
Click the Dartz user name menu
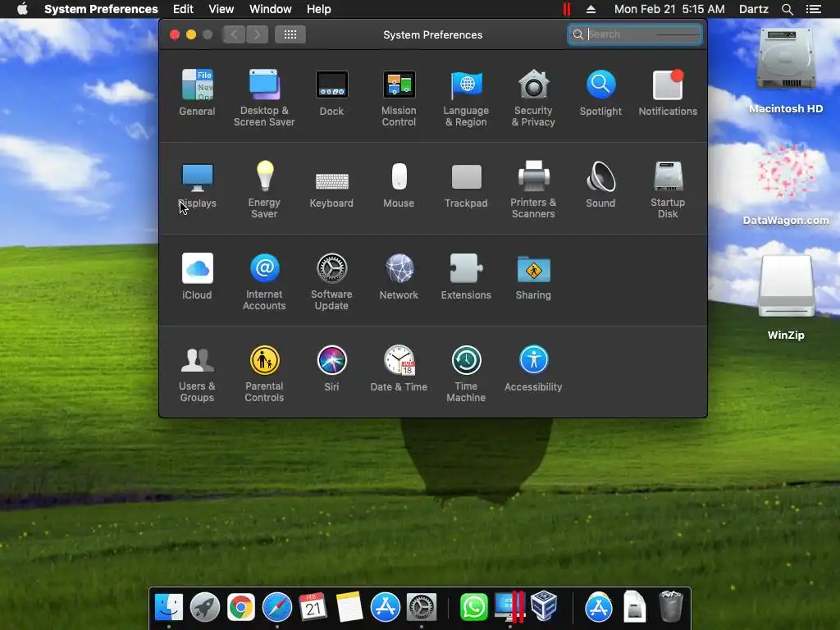click(x=753, y=9)
